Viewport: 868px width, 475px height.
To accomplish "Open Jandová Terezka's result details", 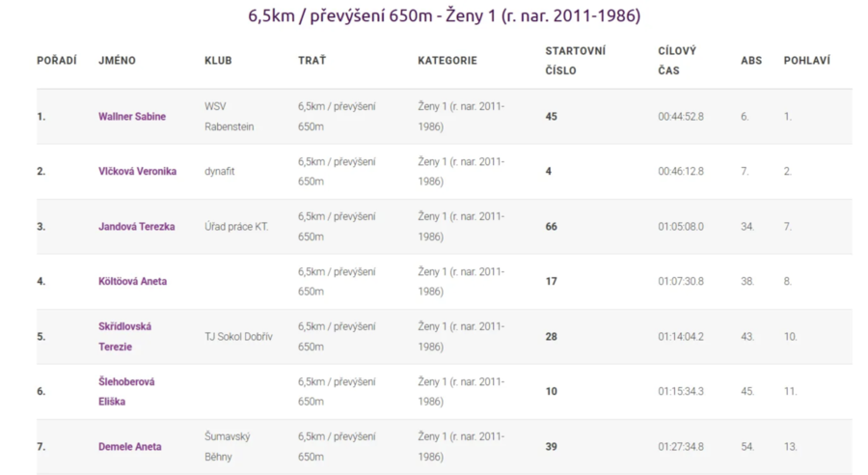I will point(136,227).
